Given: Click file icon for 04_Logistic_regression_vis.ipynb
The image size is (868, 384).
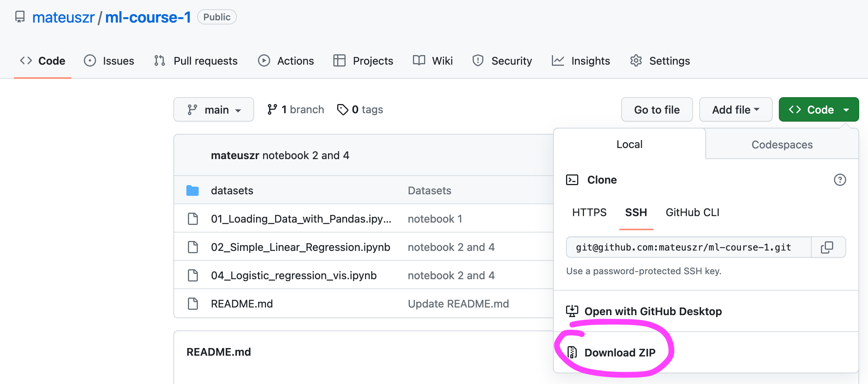Looking at the screenshot, I should point(193,275).
